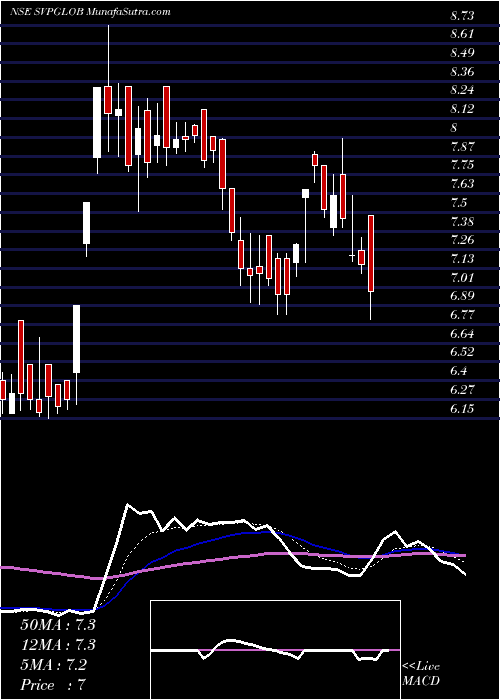
Task: Click the 7.63 price axis label
Action: tap(462, 184)
